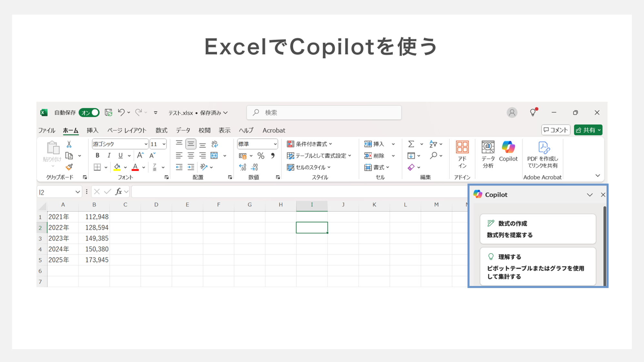Viewport: 644px width, 362px height.
Task: Toggle Underline formatting
Action: (120, 156)
